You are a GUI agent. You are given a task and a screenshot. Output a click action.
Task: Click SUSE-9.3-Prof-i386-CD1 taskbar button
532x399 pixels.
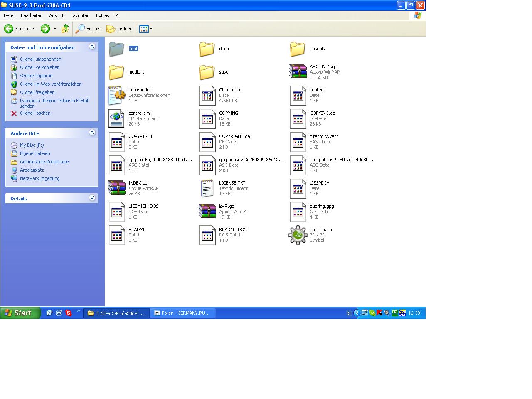click(116, 313)
